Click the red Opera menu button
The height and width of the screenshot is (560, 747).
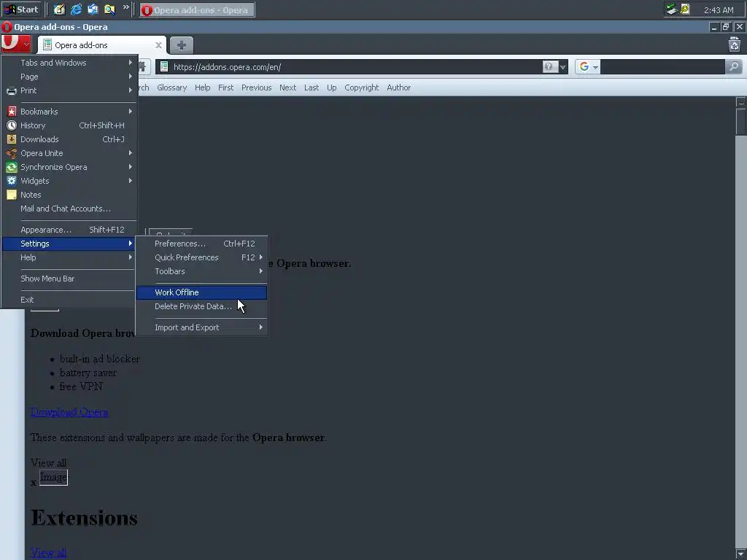click(16, 44)
